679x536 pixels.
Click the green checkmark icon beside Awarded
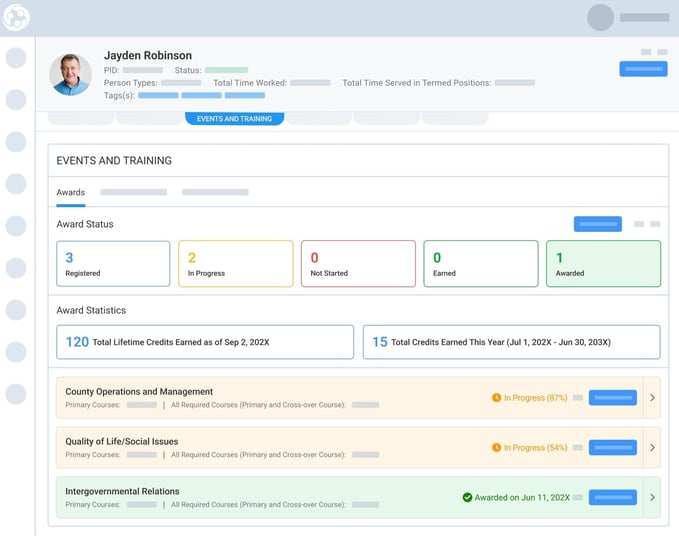pos(467,497)
